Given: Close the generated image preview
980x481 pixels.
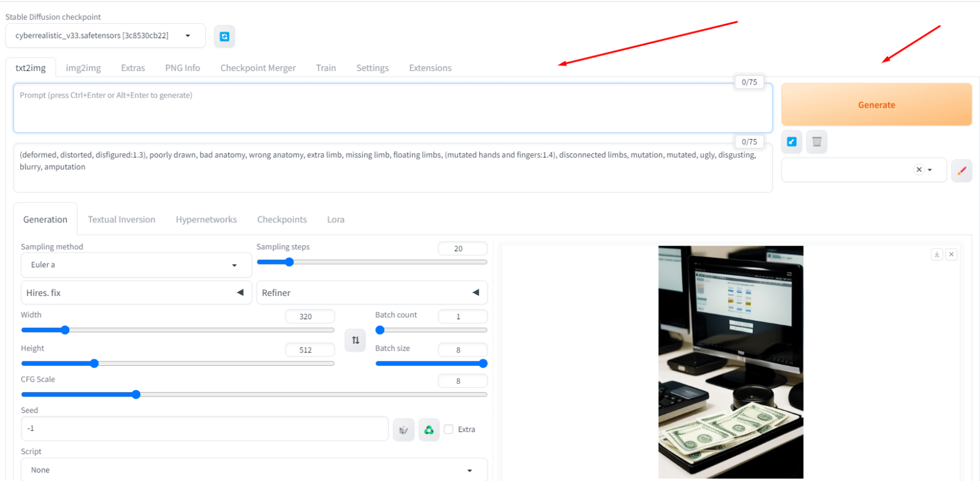Looking at the screenshot, I should (x=951, y=254).
